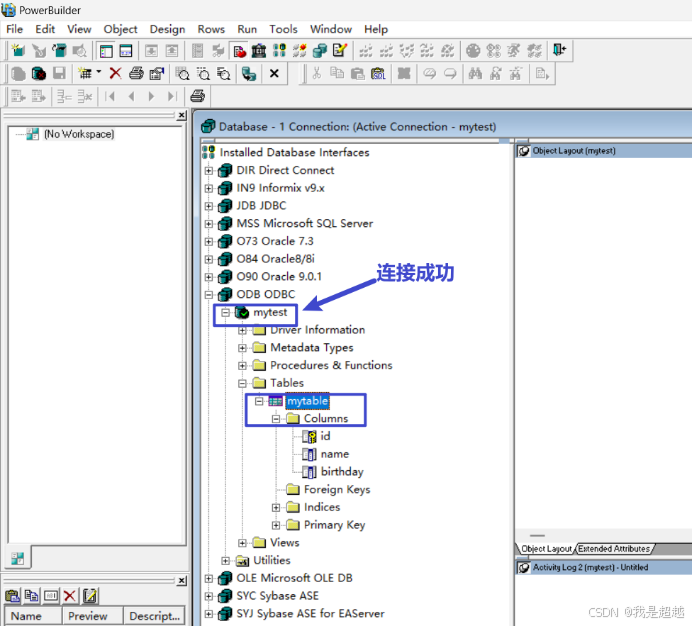692x626 pixels.
Task: Toggle the System Tree panel icon
Action: (106, 51)
